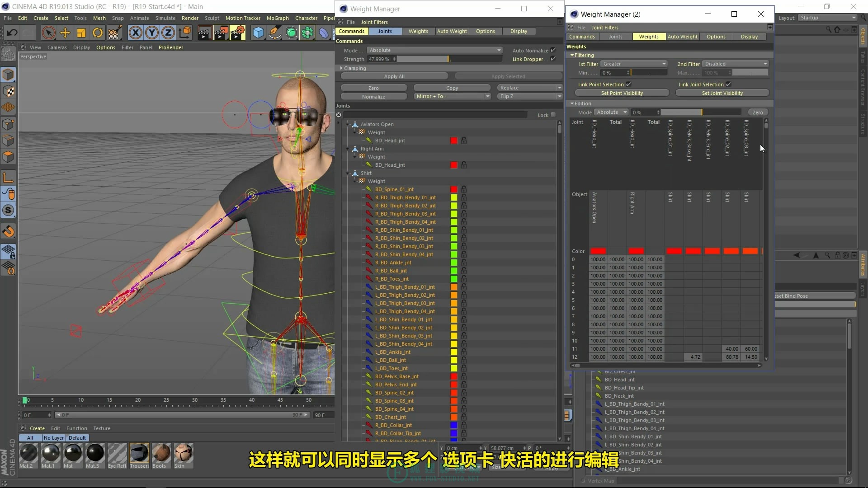Open Auto Weight tab in Weight Manager (2)
This screenshot has height=488, width=868.
(683, 37)
